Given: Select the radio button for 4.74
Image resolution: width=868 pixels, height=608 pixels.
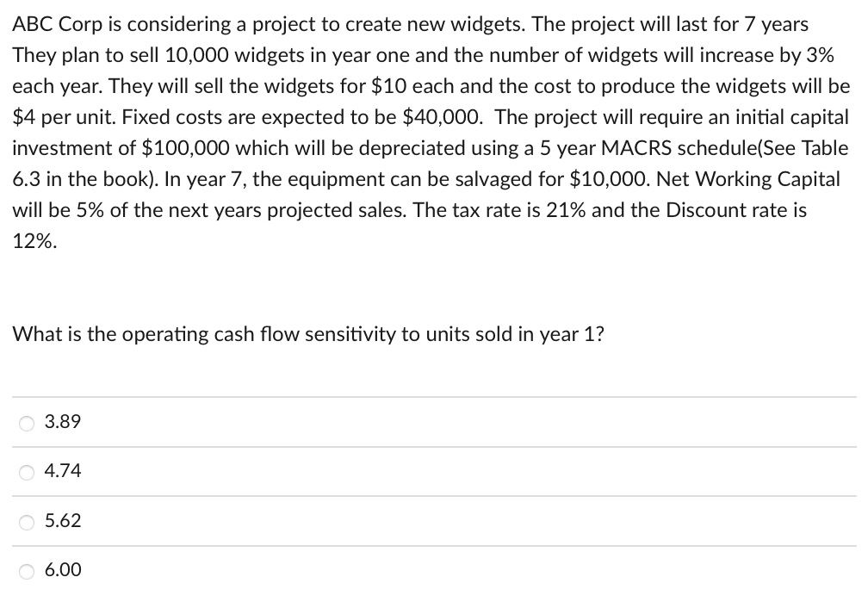Looking at the screenshot, I should (x=26, y=471).
